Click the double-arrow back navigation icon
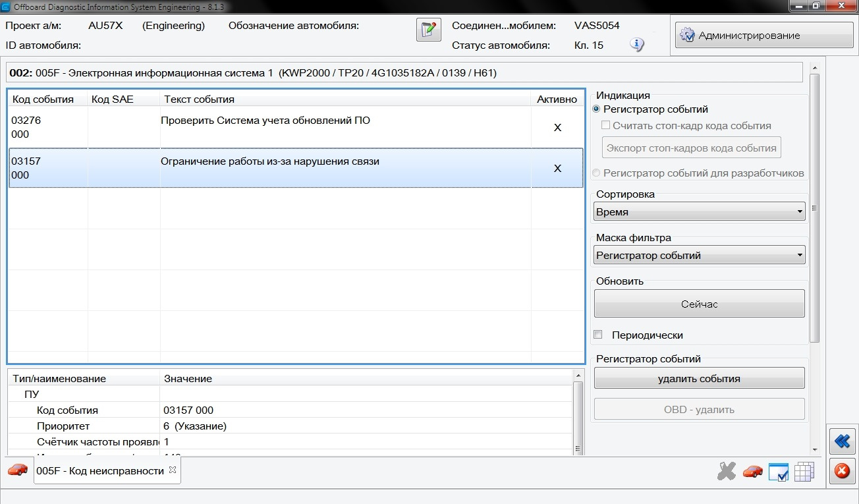859x504 pixels. click(842, 441)
